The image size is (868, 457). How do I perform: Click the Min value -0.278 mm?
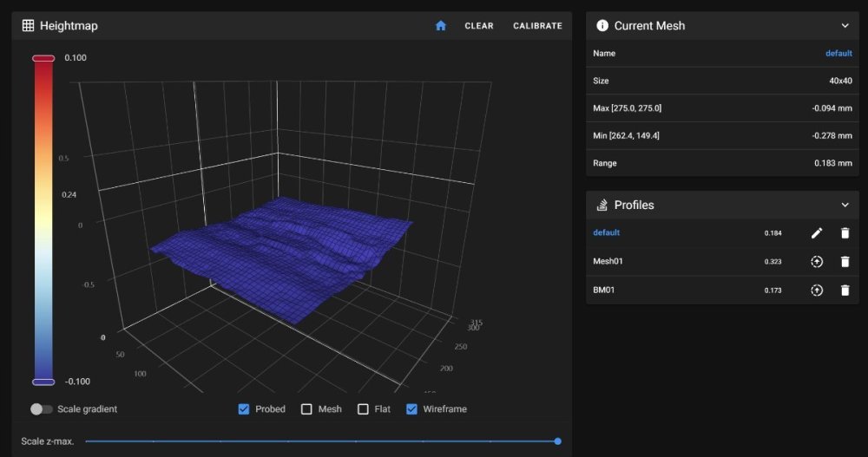click(x=832, y=135)
